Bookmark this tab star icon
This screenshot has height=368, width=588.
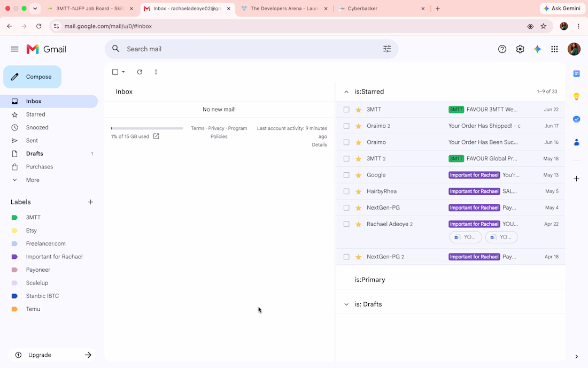click(544, 26)
